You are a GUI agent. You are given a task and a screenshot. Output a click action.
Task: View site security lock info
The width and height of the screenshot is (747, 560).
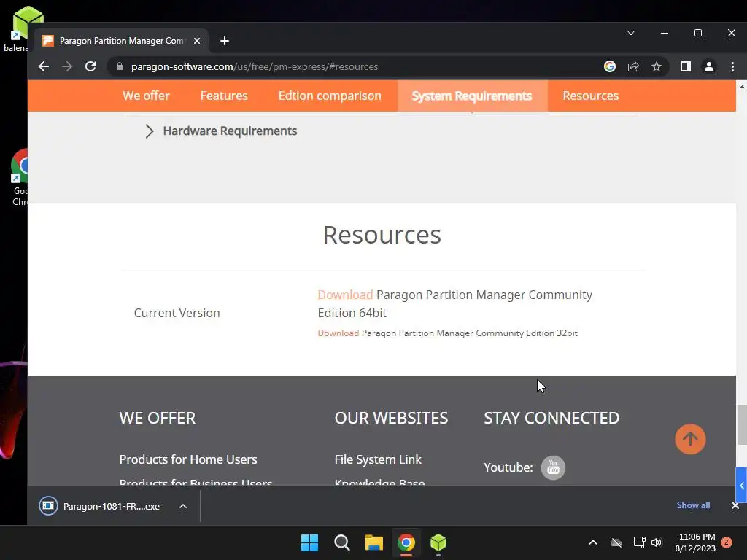[119, 66]
